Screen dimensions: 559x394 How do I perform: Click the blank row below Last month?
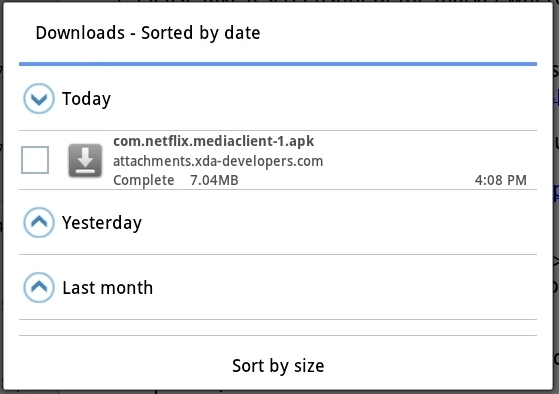tap(278, 327)
